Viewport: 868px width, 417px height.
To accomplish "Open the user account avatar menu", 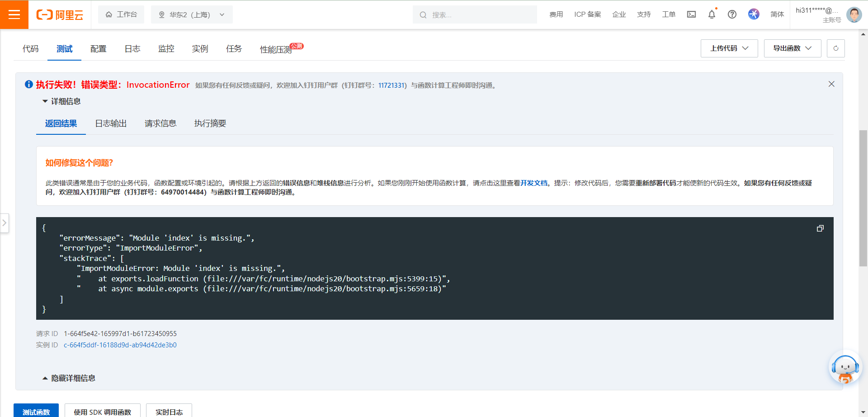I will 854,14.
